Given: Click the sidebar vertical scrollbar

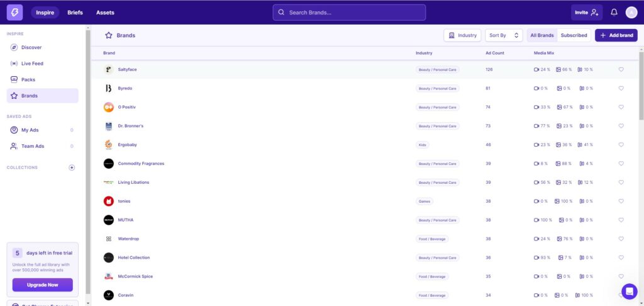Looking at the screenshot, I should 87,161.
